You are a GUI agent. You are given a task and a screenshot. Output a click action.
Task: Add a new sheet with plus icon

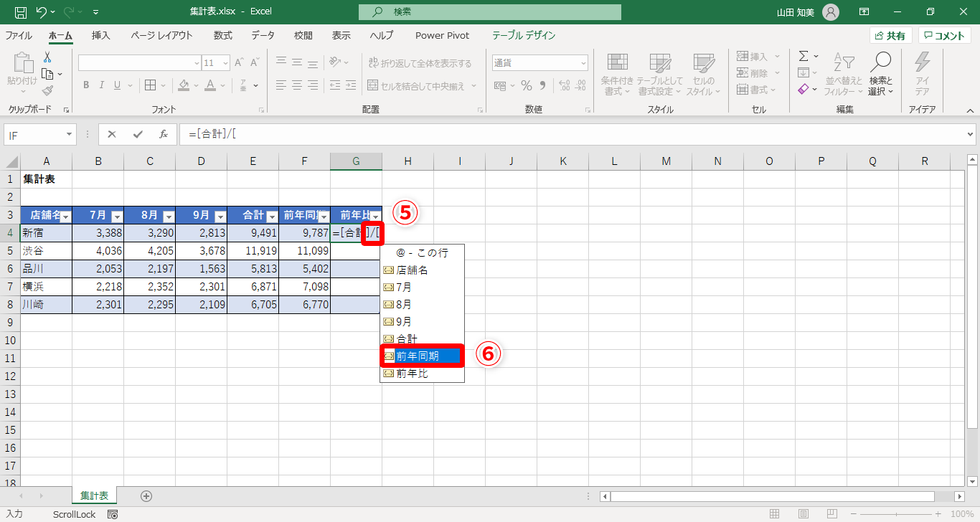click(x=146, y=495)
